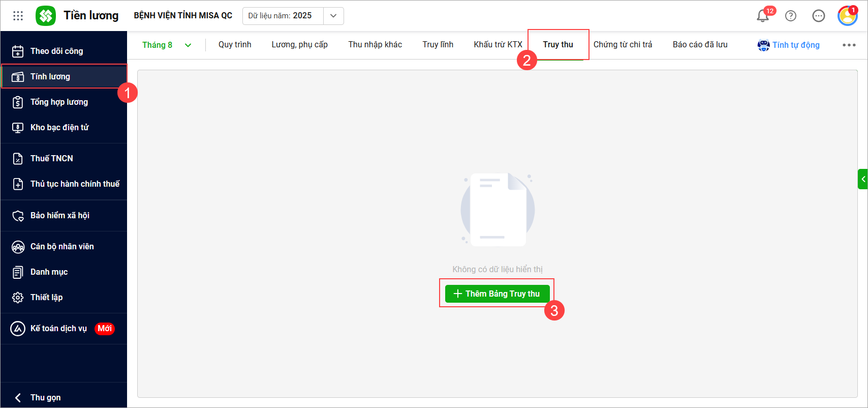Open the app launcher grid icon
The width and height of the screenshot is (868, 408).
point(18,16)
